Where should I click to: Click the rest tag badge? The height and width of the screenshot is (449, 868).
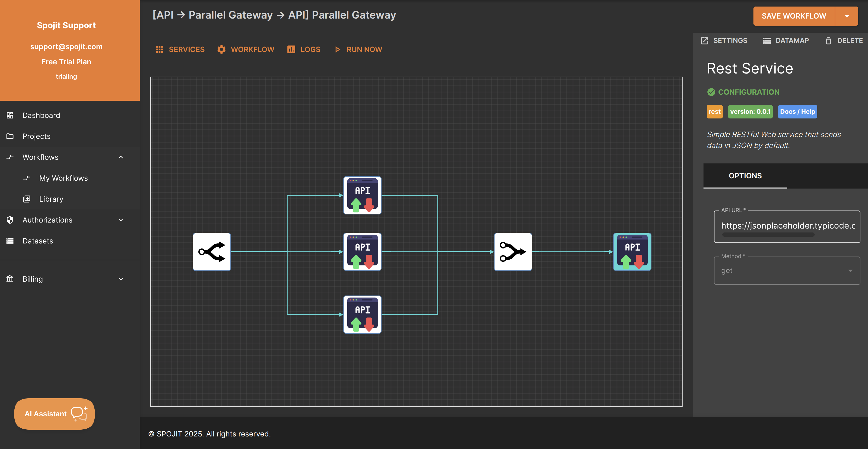714,111
